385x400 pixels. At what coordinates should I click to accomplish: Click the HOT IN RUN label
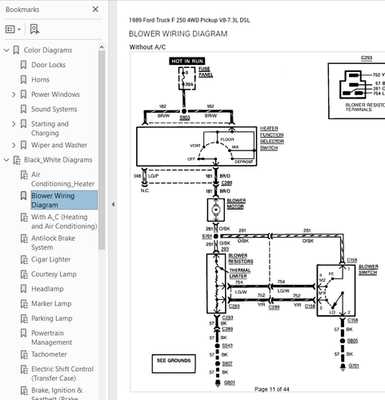click(187, 61)
